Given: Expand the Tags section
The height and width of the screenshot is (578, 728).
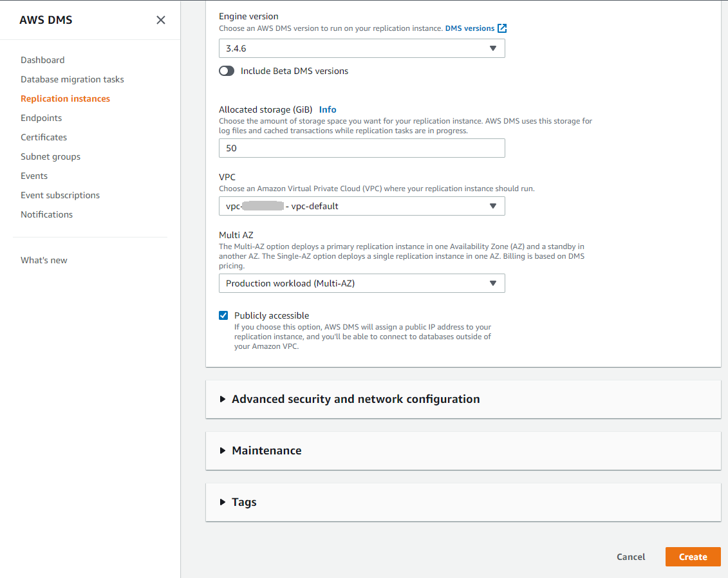Looking at the screenshot, I should click(243, 502).
